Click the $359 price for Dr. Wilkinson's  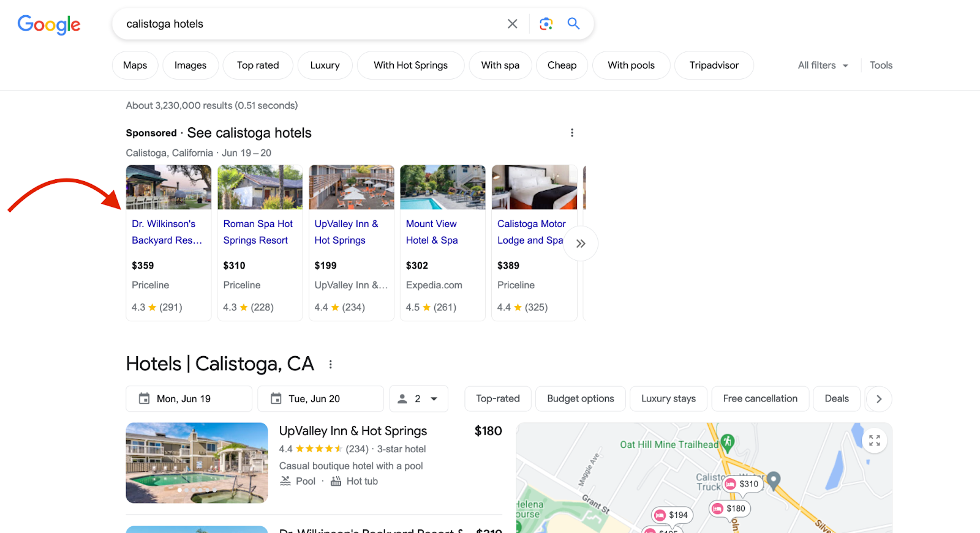143,266
